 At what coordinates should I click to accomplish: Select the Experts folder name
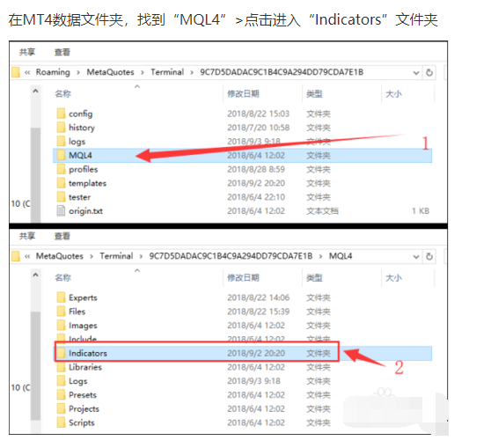tap(83, 297)
